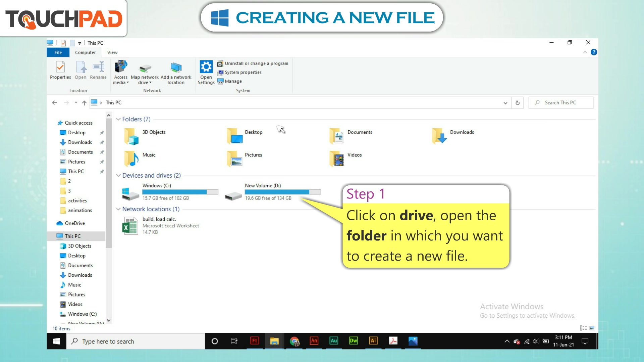Select Windows (C:) drive

[170, 192]
